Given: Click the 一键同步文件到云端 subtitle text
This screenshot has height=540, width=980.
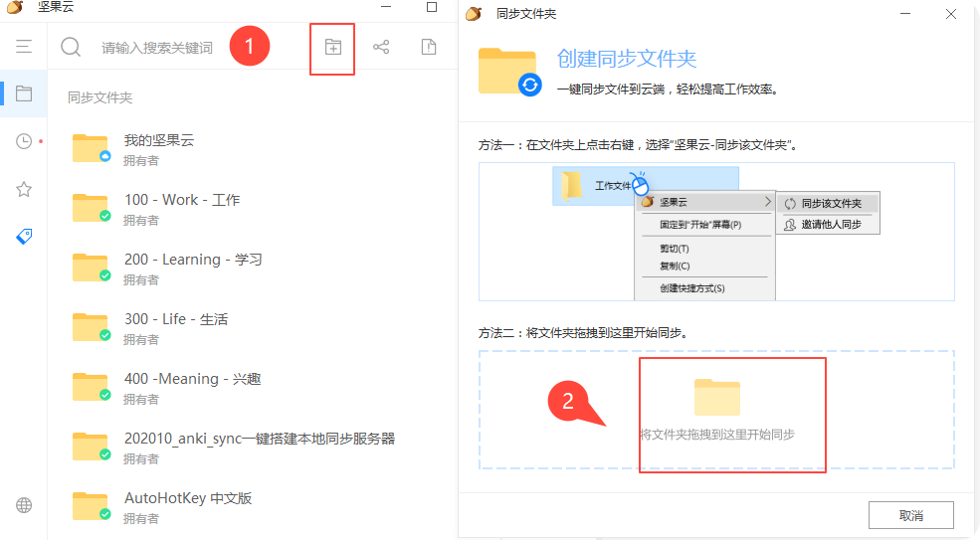Looking at the screenshot, I should point(669,90).
